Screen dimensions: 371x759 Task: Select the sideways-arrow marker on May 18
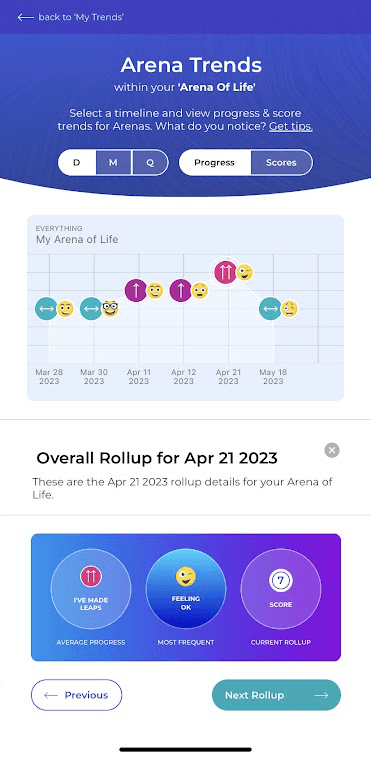(x=270, y=308)
